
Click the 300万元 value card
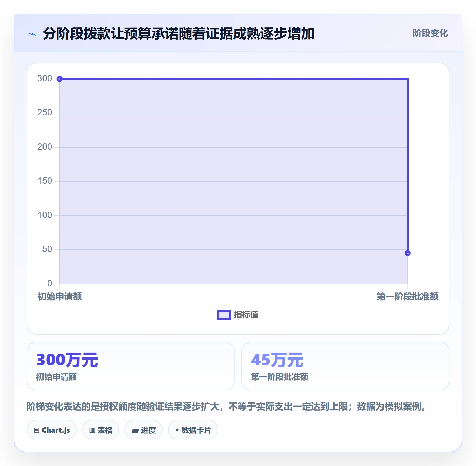pos(131,366)
